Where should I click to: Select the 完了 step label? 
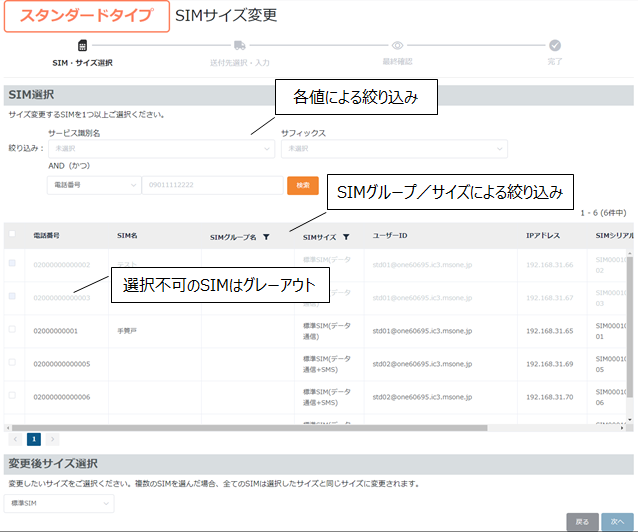click(x=555, y=61)
